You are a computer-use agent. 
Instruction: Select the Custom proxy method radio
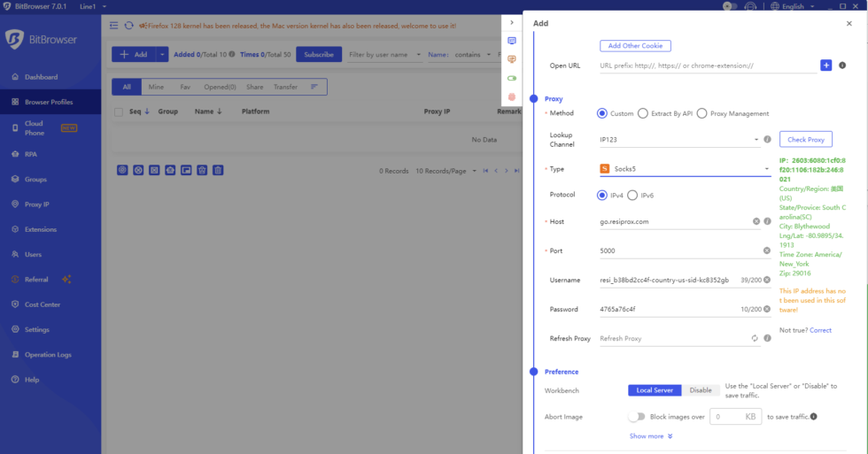coord(601,113)
